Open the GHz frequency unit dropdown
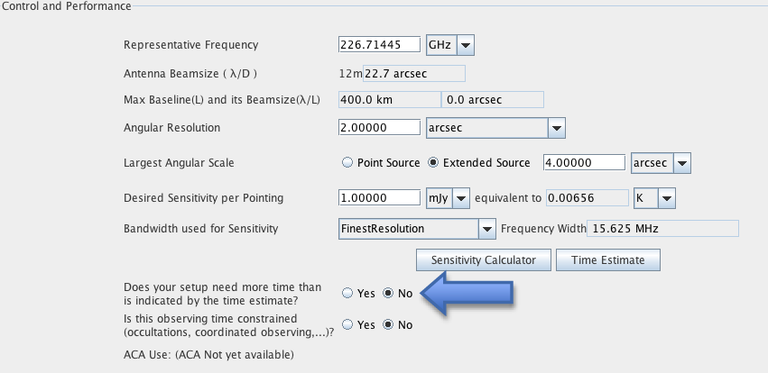 click(x=450, y=45)
